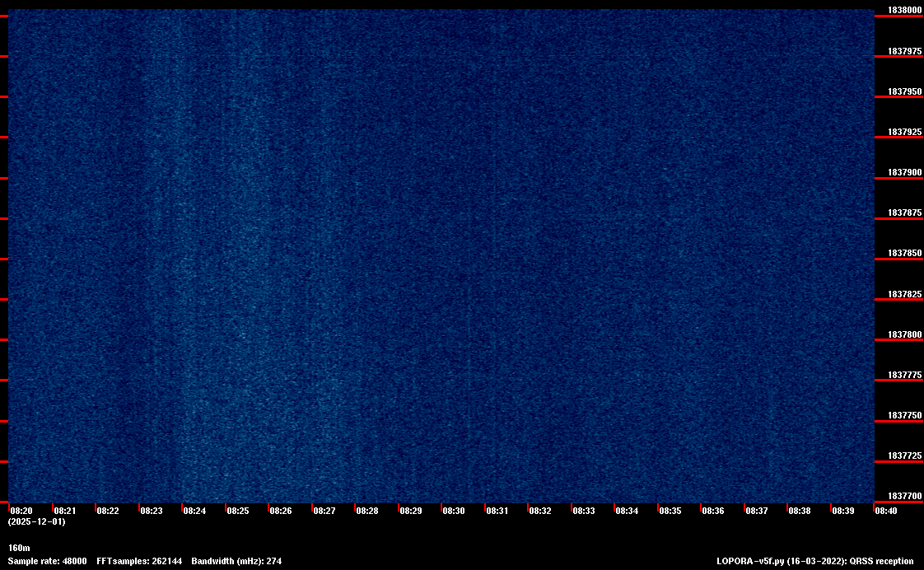Click the 1837875 frequency label

coord(904,213)
